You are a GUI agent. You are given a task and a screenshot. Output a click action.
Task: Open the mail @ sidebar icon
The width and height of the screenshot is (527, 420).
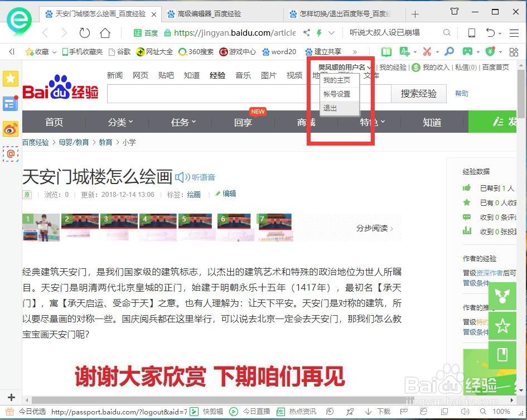tap(11, 154)
